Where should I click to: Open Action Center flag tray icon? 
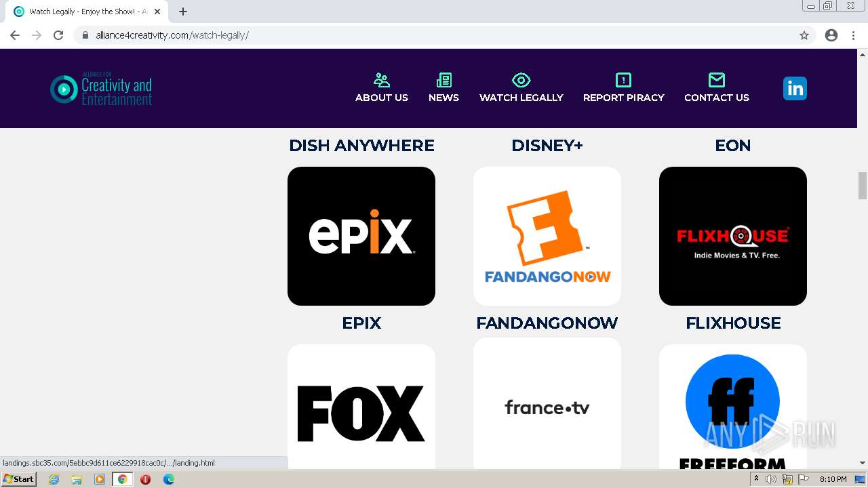(804, 479)
